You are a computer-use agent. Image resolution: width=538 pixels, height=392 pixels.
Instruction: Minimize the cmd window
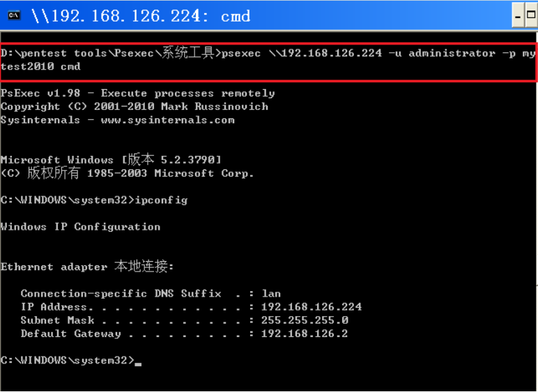(x=518, y=15)
